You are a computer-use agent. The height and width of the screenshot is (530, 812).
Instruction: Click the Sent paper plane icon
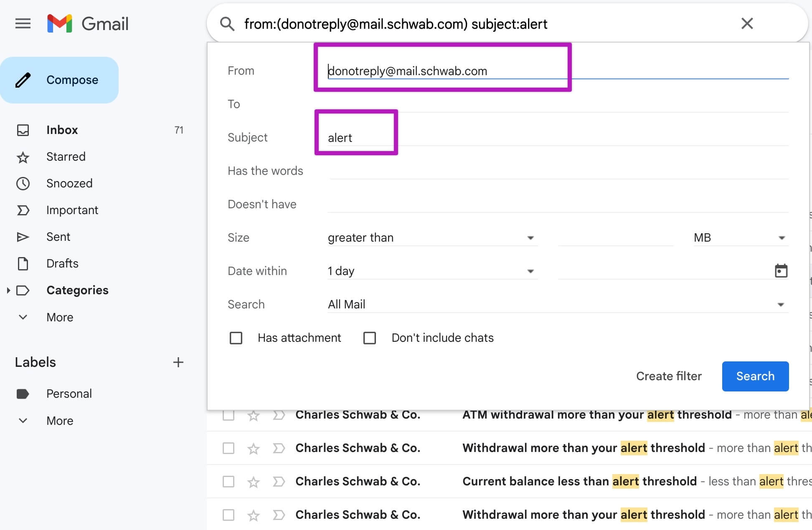[23, 237]
